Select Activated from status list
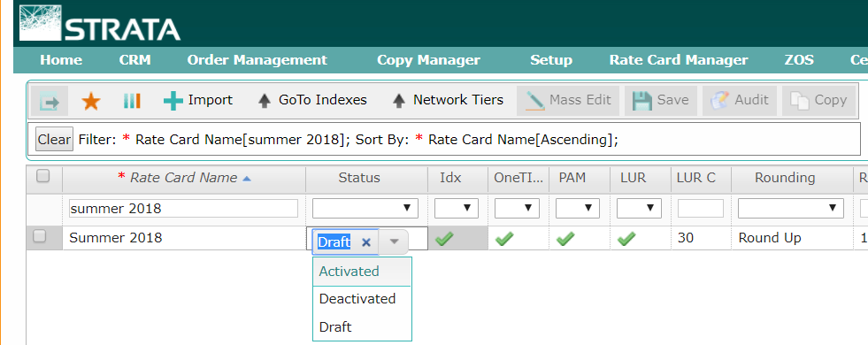868x345 pixels. [362, 272]
